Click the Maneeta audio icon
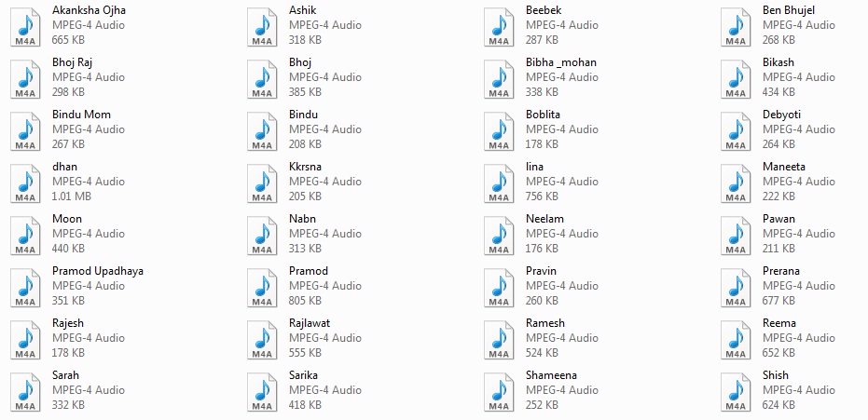Screen dimensions: 868x420 737,183
